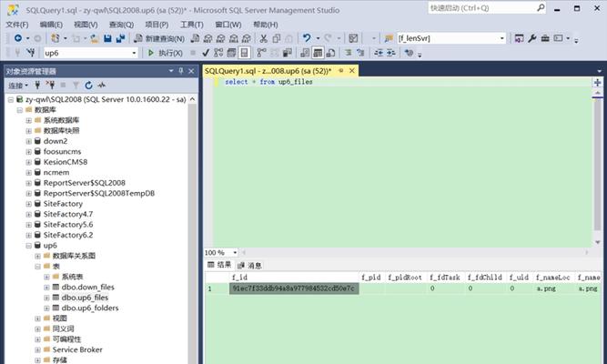Open the 文件(F) menu

(x=17, y=25)
